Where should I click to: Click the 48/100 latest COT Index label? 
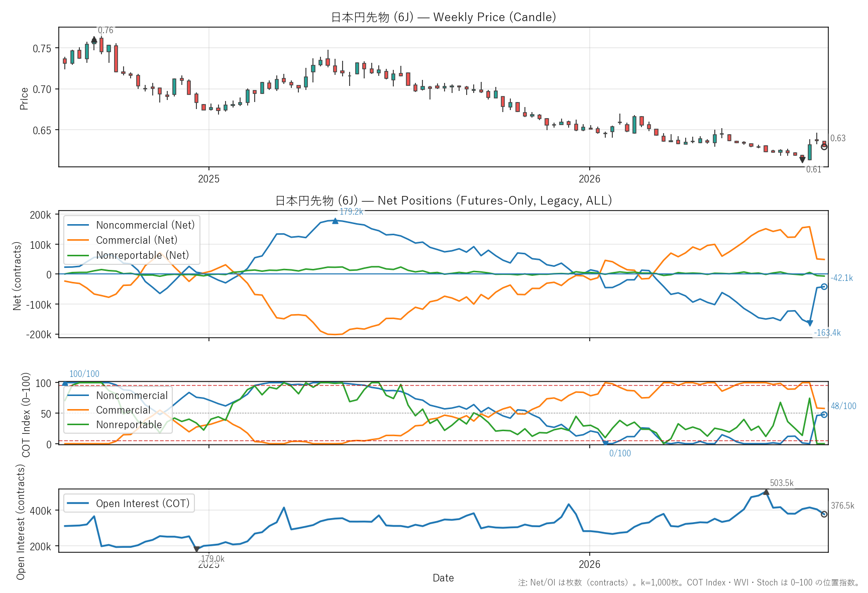click(x=843, y=406)
